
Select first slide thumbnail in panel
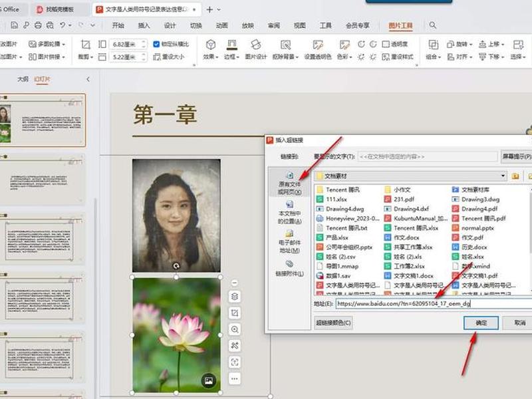click(42, 120)
